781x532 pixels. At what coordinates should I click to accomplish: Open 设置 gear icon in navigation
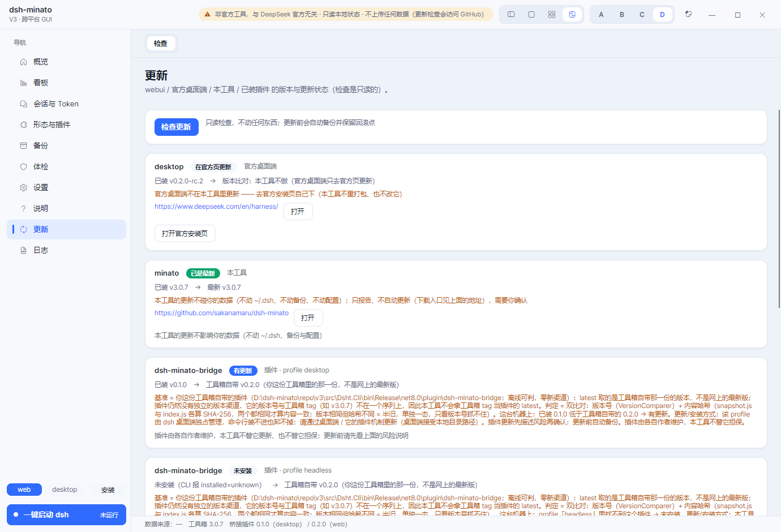(x=23, y=187)
